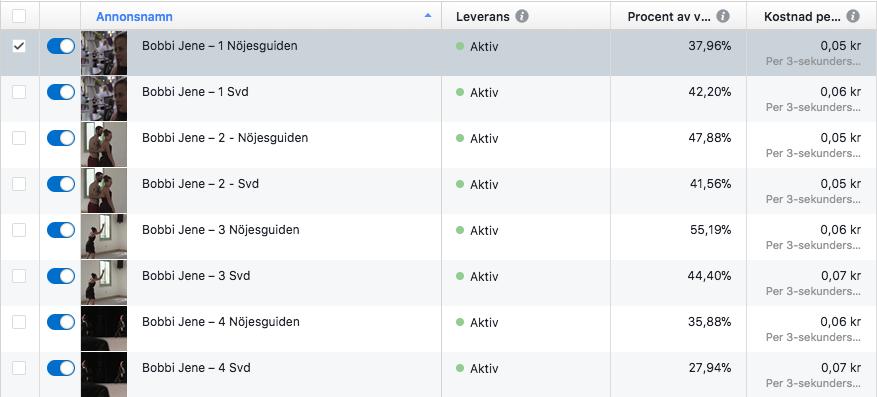Disable the Bobbi Jene – 4 Nöjesguiden ad switch
Screen dimensions: 877x397
(61, 322)
